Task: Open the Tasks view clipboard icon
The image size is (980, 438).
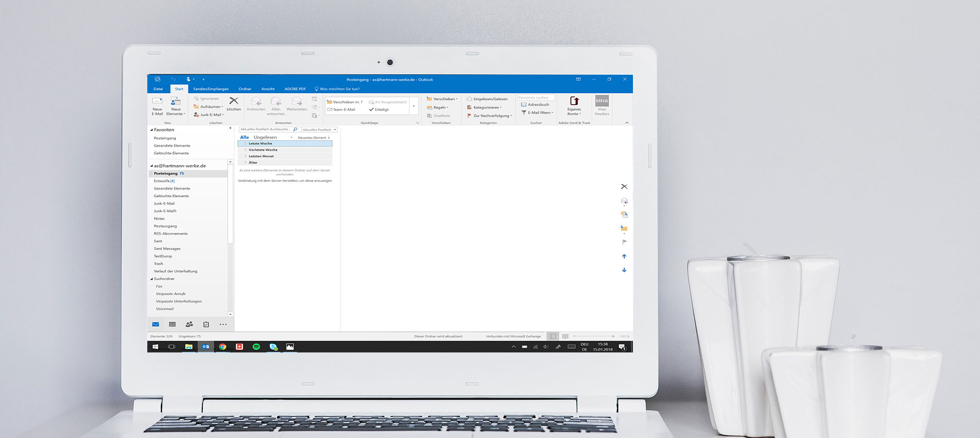Action: point(206,324)
